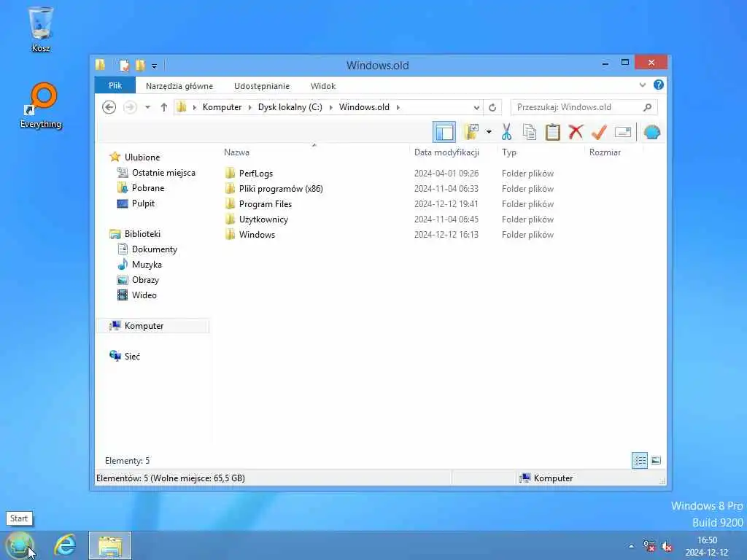Toggle the navigation pane toolbar button
This screenshot has height=560, width=747.
pyautogui.click(x=444, y=132)
